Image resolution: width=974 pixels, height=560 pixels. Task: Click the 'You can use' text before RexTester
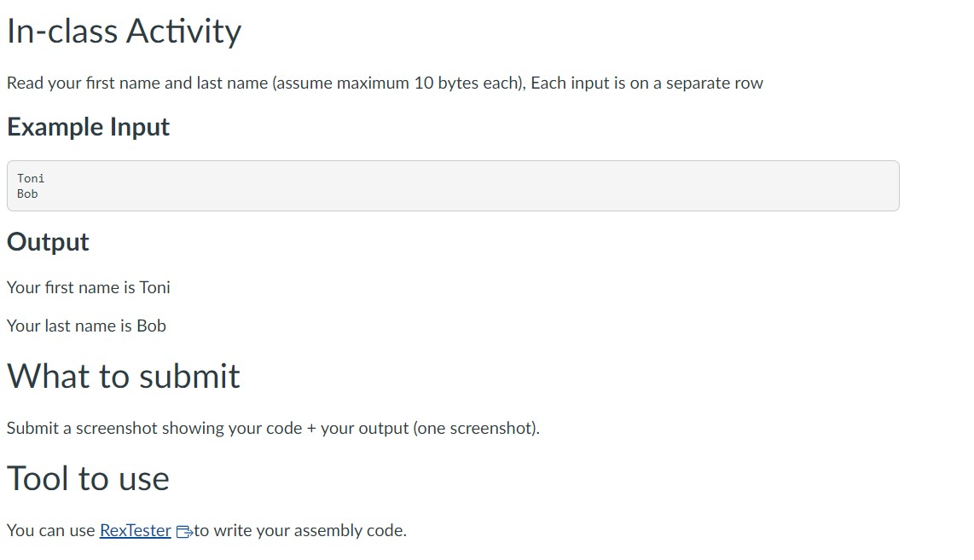[x=51, y=530]
